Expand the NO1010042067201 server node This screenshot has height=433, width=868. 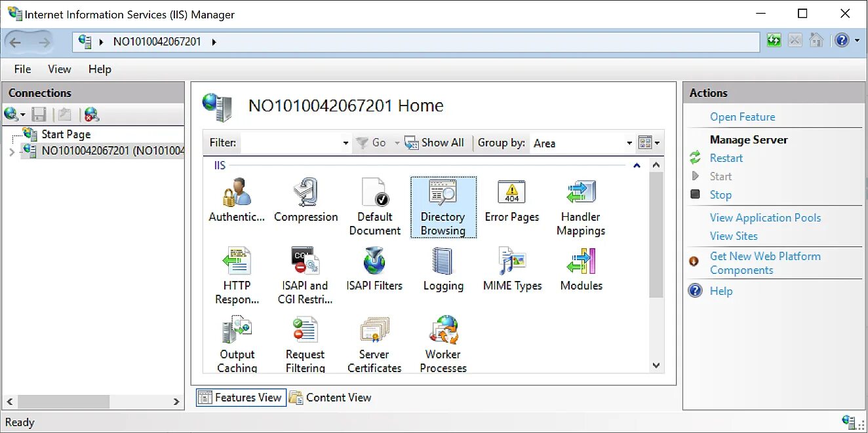11,152
